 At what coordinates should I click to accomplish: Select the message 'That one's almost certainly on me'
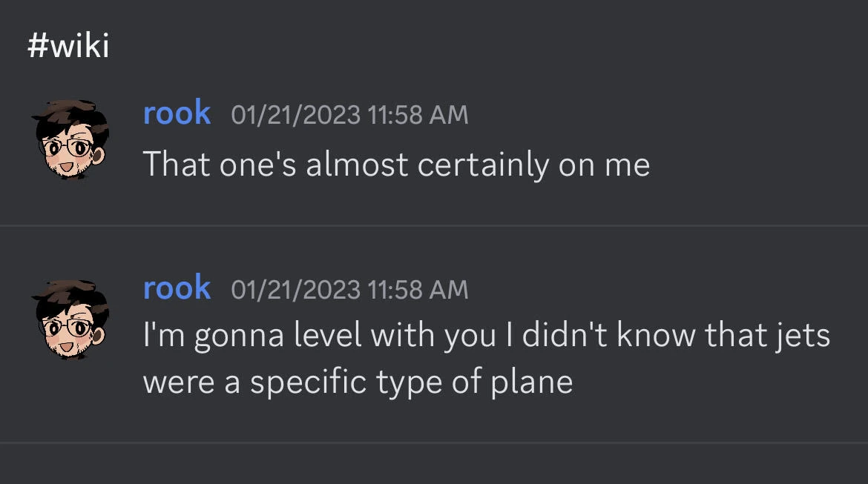coord(396,164)
